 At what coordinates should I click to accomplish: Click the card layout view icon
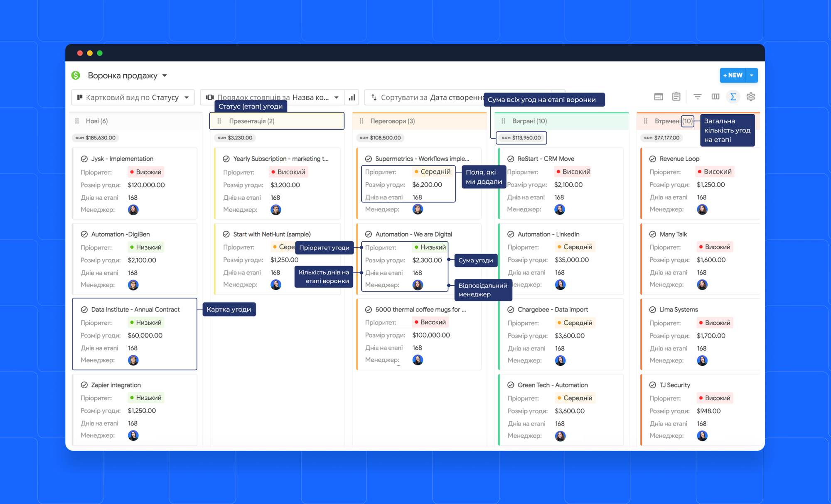(x=659, y=97)
